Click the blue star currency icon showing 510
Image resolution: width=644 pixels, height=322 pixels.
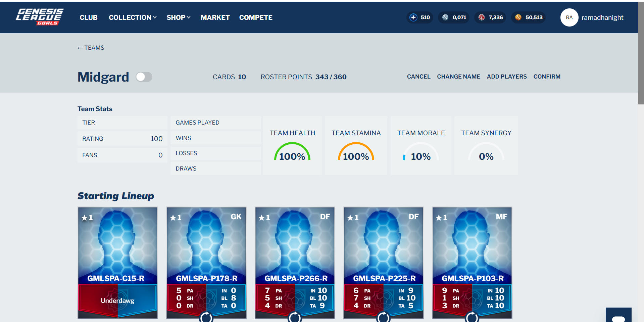pyautogui.click(x=413, y=17)
